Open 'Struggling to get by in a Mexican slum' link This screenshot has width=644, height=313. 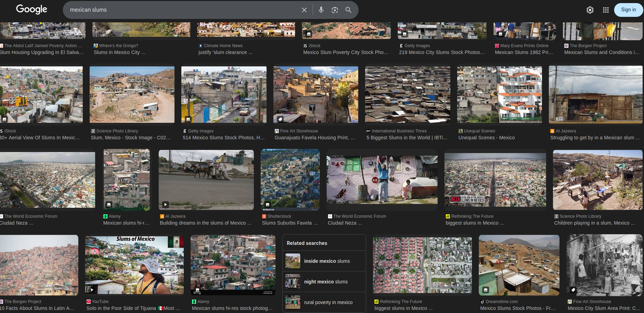point(595,138)
